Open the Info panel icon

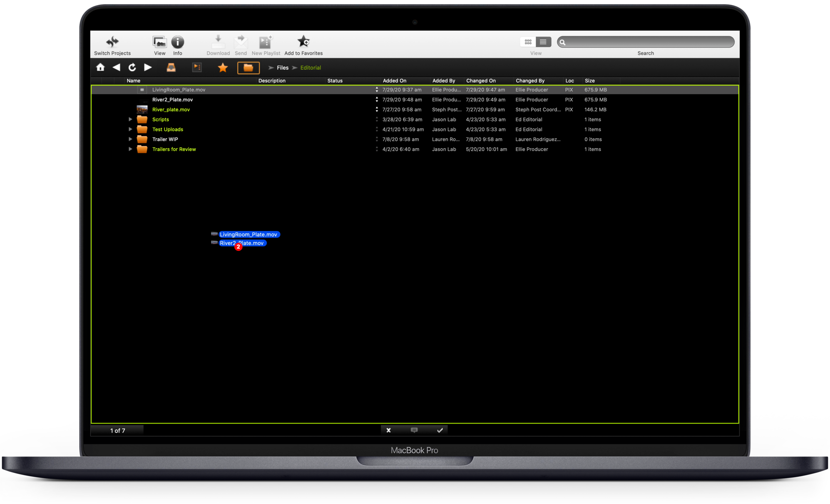(x=177, y=42)
